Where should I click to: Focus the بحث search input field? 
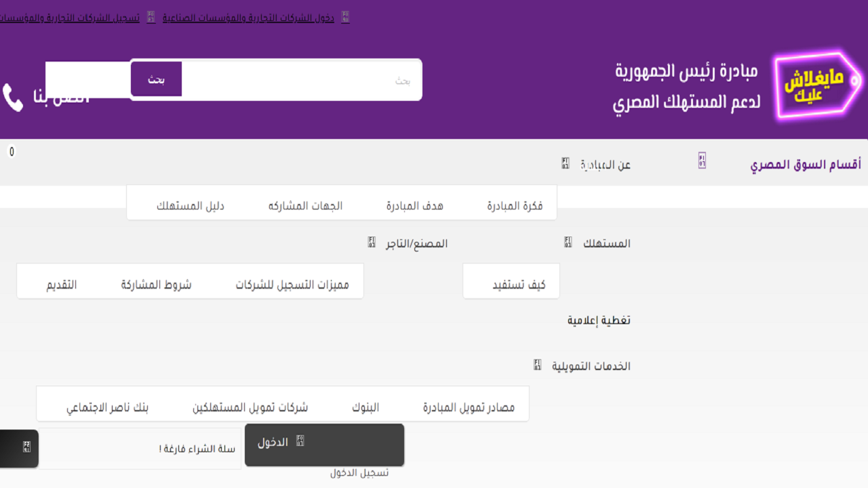click(301, 80)
